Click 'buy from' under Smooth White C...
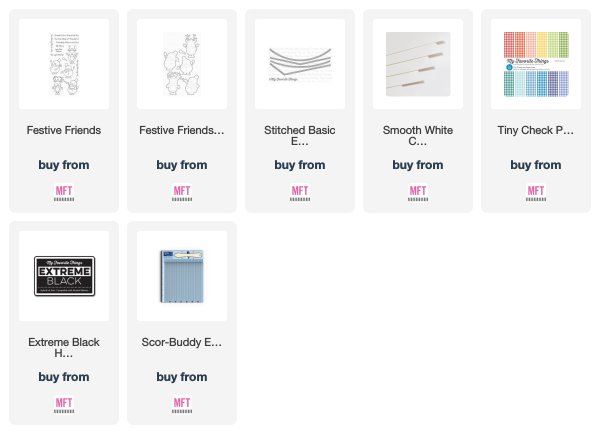 coord(418,165)
